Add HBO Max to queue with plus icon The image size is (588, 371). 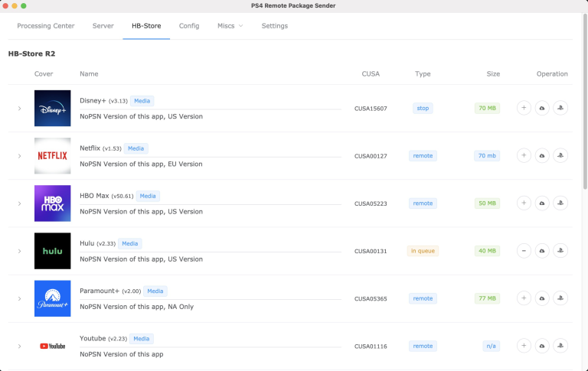tap(524, 203)
